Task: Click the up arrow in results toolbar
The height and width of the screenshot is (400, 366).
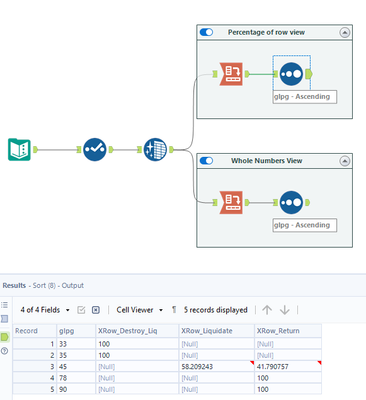Action: tap(267, 310)
